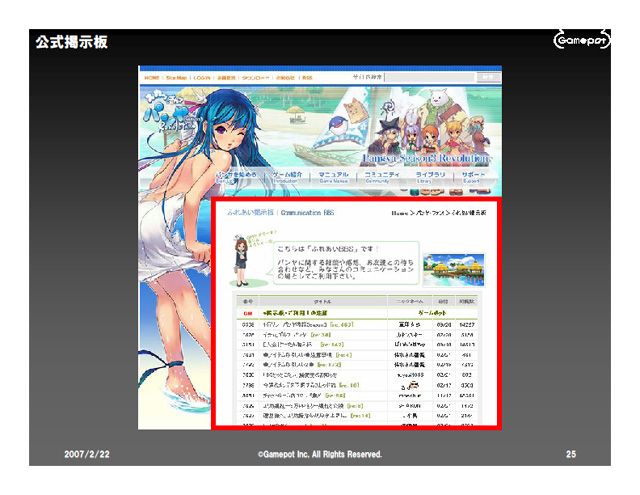The height and width of the screenshot is (495, 640).
Task: Open the RSS link in top bar
Action: coord(307,78)
